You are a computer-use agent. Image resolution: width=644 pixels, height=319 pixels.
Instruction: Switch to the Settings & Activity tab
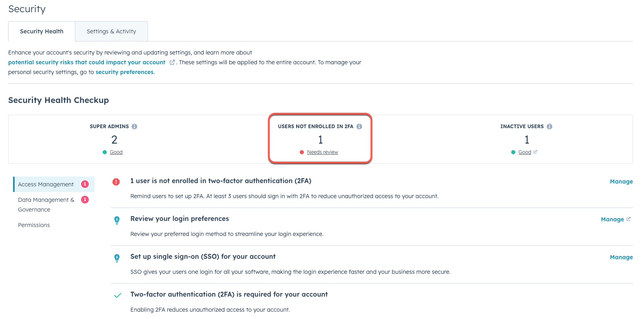(x=111, y=31)
